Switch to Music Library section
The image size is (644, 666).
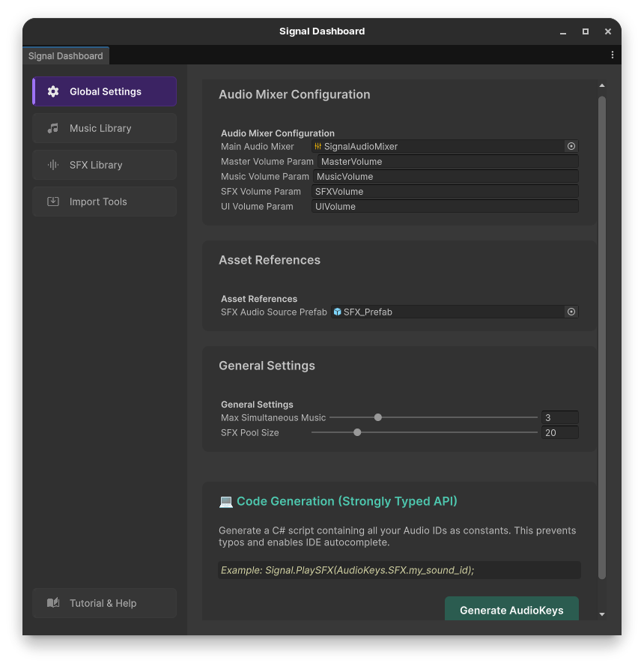coord(104,128)
